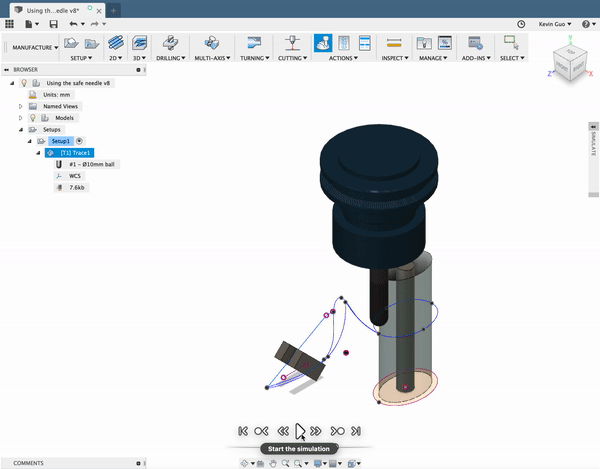
Task: Click the Turning profile icon
Action: click(254, 42)
